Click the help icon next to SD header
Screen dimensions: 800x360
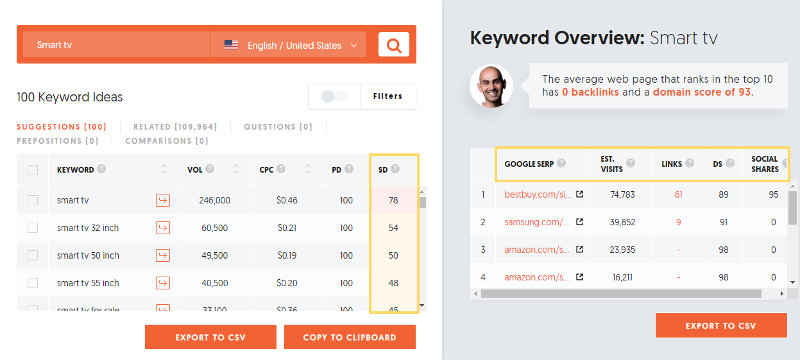coord(395,169)
